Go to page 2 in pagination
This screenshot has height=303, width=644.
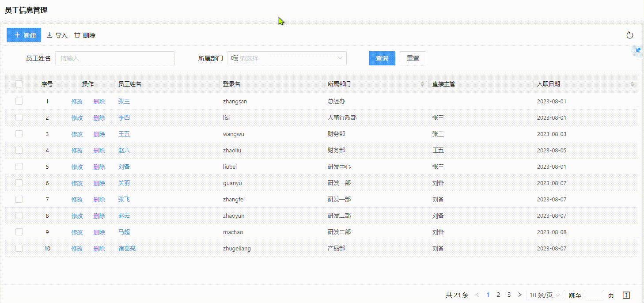[498, 295]
